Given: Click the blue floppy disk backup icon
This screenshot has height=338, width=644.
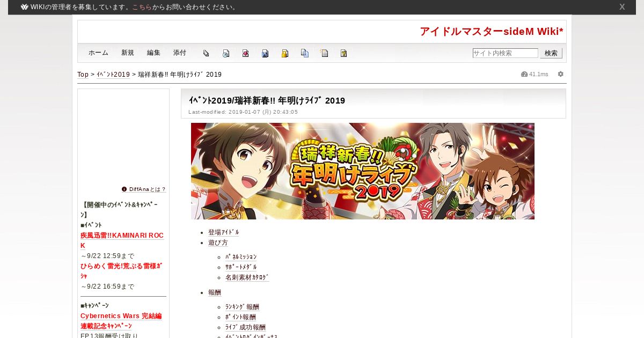Looking at the screenshot, I should coord(265,53).
